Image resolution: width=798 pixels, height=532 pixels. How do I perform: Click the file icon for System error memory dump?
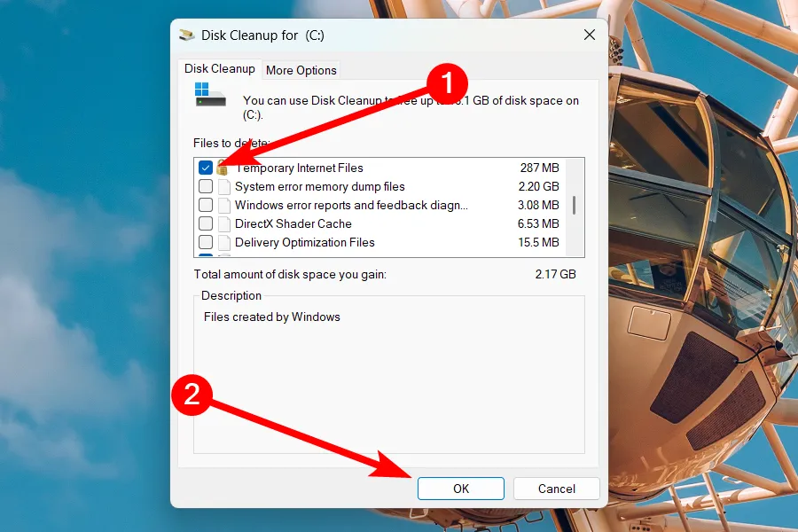coord(223,187)
